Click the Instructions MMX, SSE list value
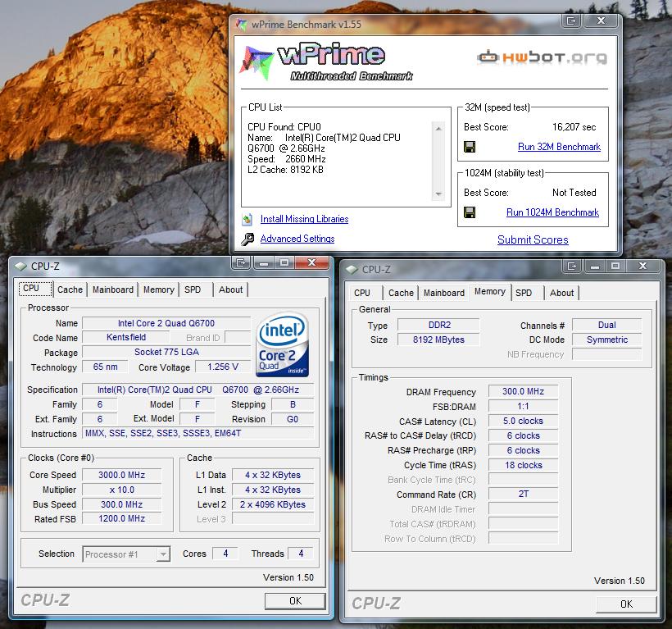This screenshot has width=672, height=629. [198, 434]
